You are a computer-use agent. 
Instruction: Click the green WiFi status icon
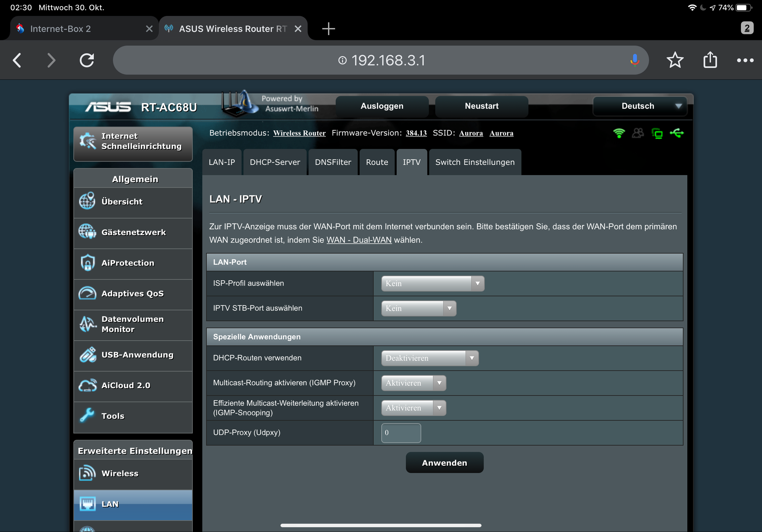619,133
